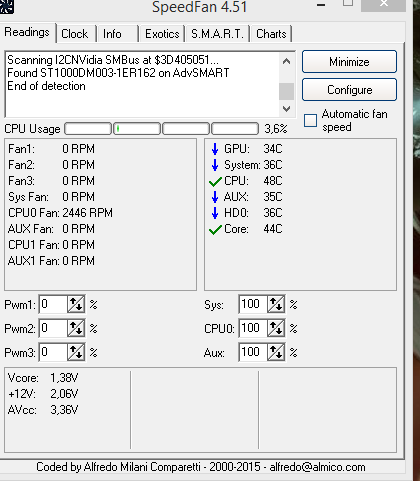Click the alfredo@almico.com credit text
The image size is (420, 481).
click(317, 467)
